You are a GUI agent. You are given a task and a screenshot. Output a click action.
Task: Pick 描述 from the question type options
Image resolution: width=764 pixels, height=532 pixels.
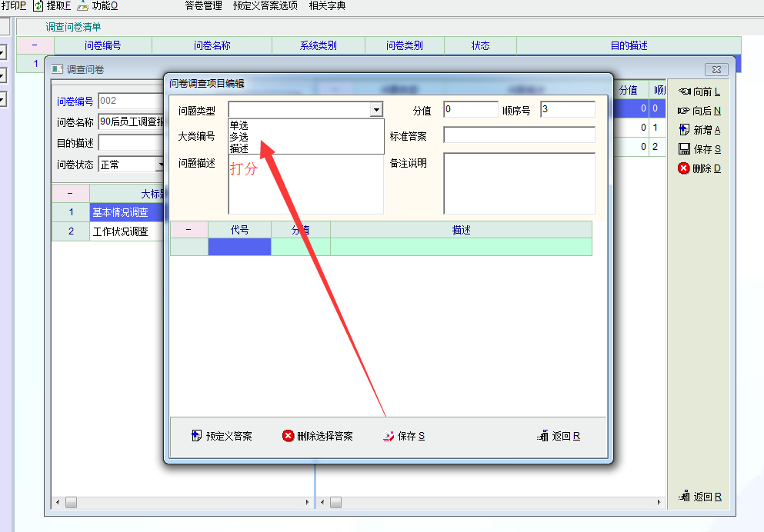tap(239, 148)
